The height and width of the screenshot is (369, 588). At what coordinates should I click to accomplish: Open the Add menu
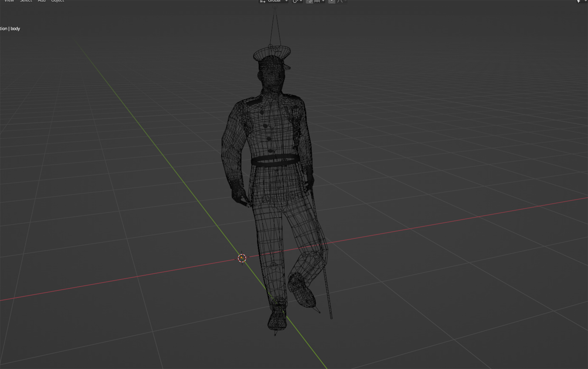pyautogui.click(x=42, y=1)
